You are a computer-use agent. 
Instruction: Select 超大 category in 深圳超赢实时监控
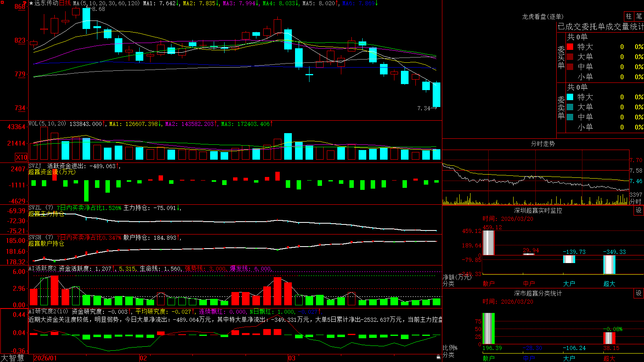609,284
